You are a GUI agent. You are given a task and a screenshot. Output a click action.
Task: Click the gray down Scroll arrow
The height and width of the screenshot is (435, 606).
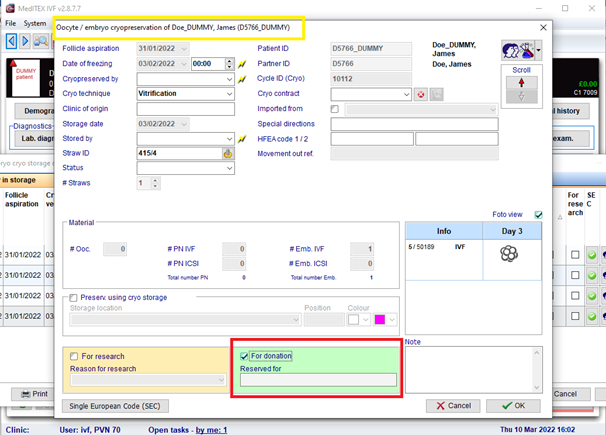521,97
